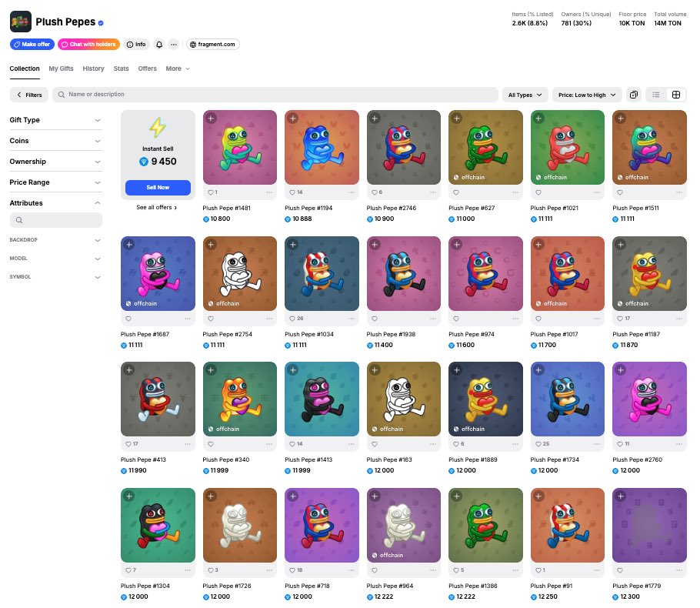Open more options for Plush Pepe #718
Screen dimensions: 700x608
(352, 570)
